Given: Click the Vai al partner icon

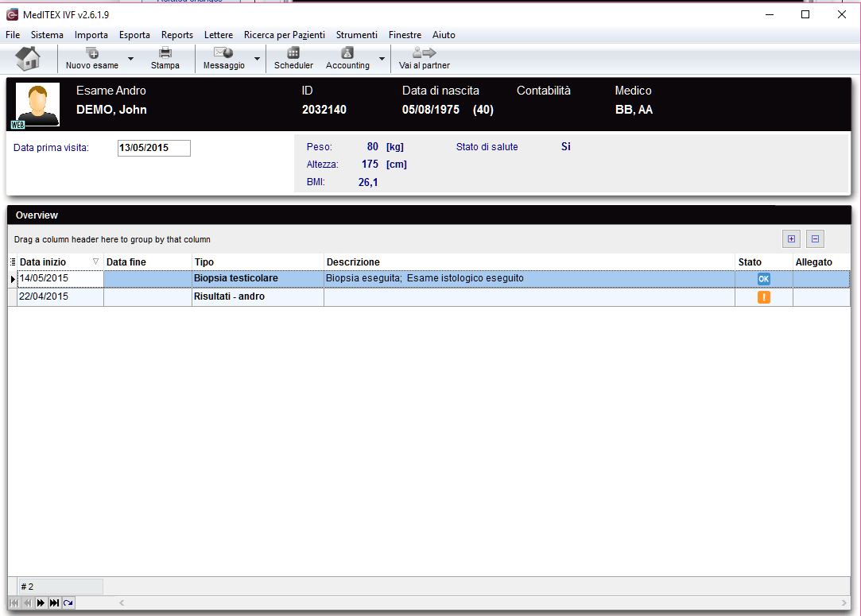Looking at the screenshot, I should (x=424, y=53).
